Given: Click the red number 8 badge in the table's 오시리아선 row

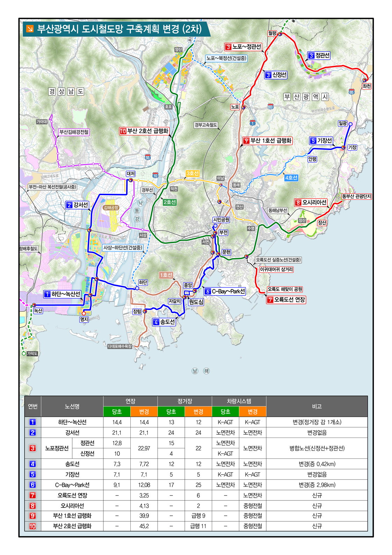Looking at the screenshot, I should pos(32,506).
